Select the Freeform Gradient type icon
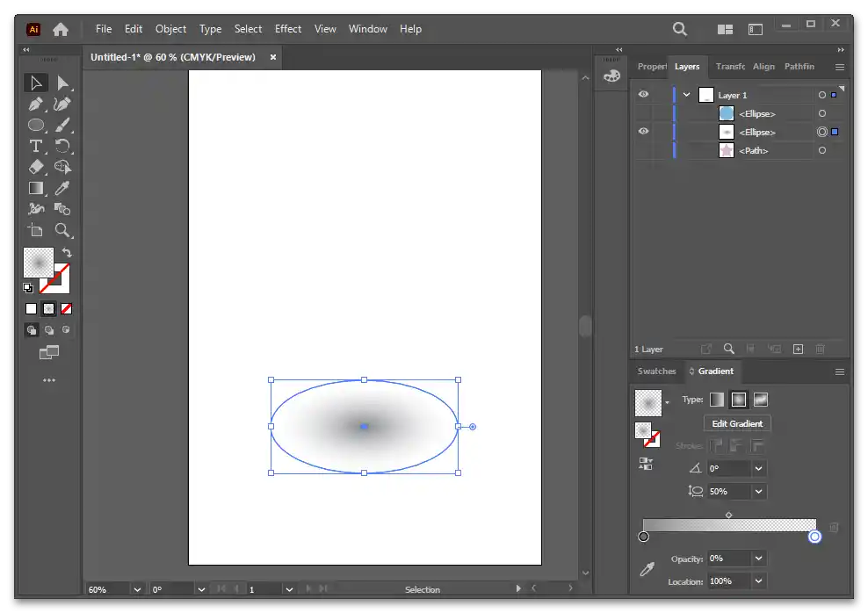This screenshot has height=613, width=868. pyautogui.click(x=761, y=400)
